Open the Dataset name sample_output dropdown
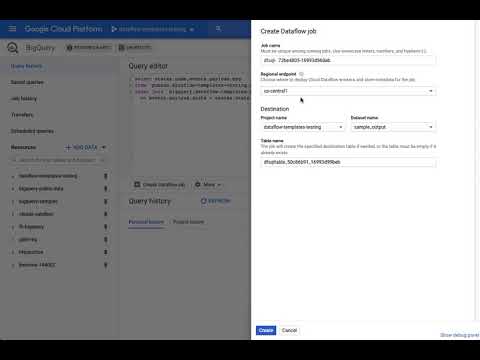Viewport: 480px width, 360px height. point(393,127)
